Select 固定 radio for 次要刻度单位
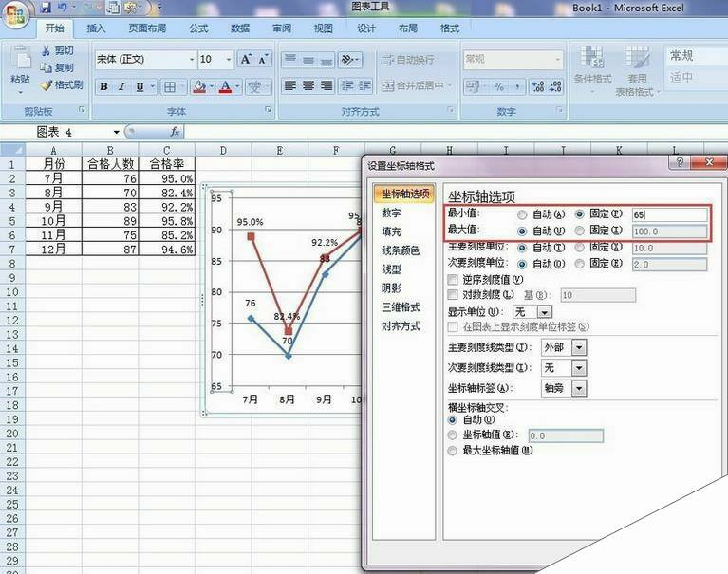 coord(579,264)
